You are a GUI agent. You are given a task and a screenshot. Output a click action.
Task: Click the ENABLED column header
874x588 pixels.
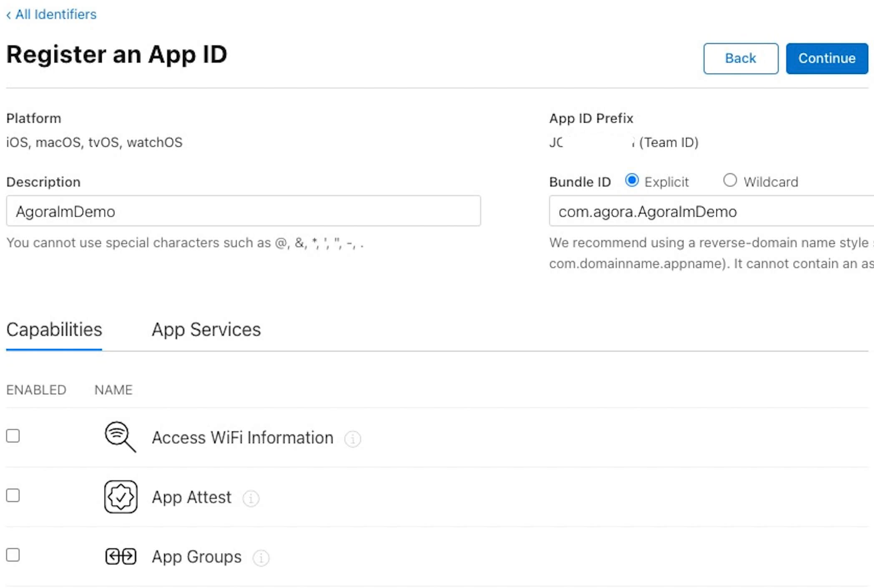[x=36, y=390]
